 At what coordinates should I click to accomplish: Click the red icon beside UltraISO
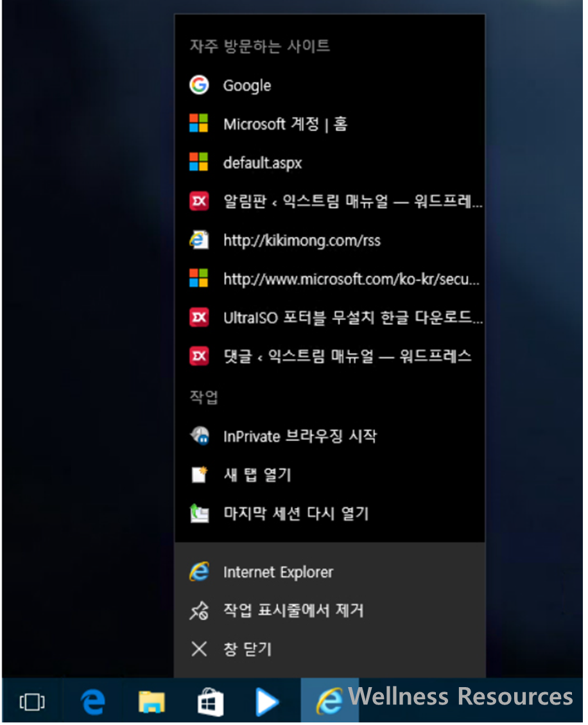point(199,317)
